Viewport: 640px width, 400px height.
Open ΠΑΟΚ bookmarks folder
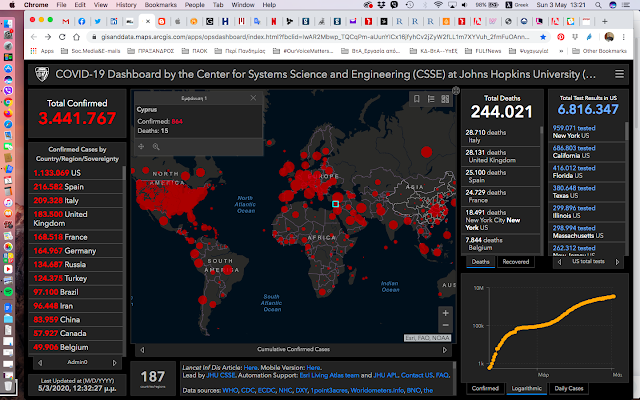pyautogui.click(x=195, y=51)
